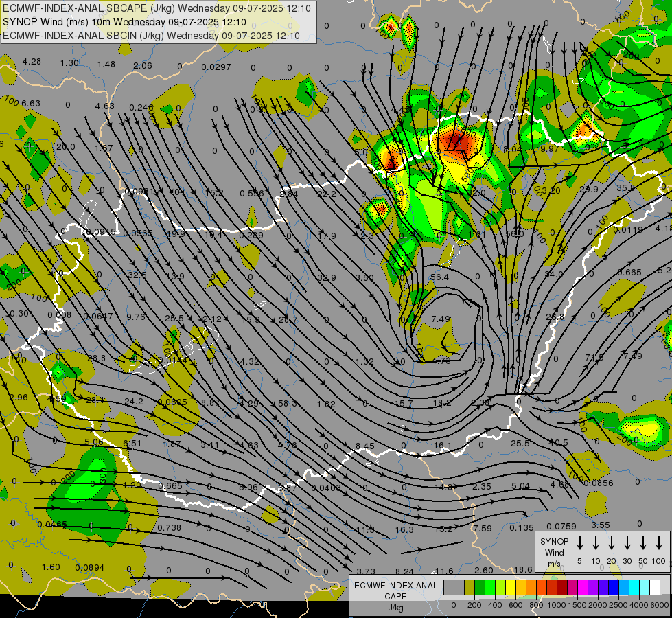Click the 0.738 map value

tap(170, 528)
